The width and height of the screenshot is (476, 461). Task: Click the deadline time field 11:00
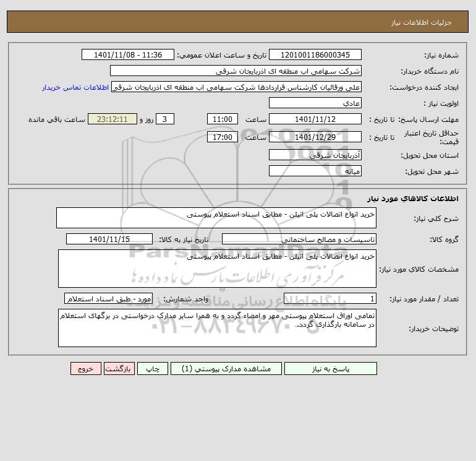coord(222,119)
